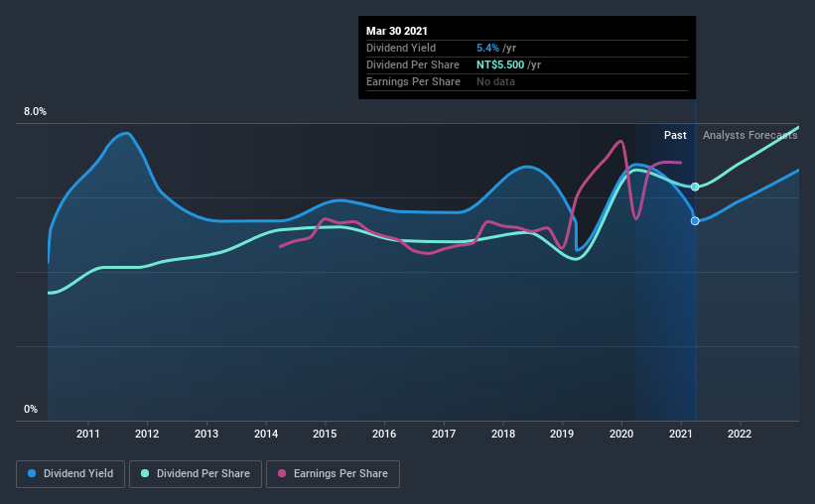Click the 2019 x-axis label
The width and height of the screenshot is (815, 504).
pos(562,434)
